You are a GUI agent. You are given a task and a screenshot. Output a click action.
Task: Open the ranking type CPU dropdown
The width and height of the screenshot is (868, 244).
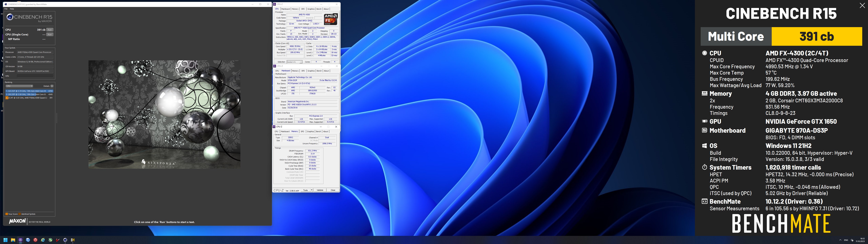click(19, 86)
